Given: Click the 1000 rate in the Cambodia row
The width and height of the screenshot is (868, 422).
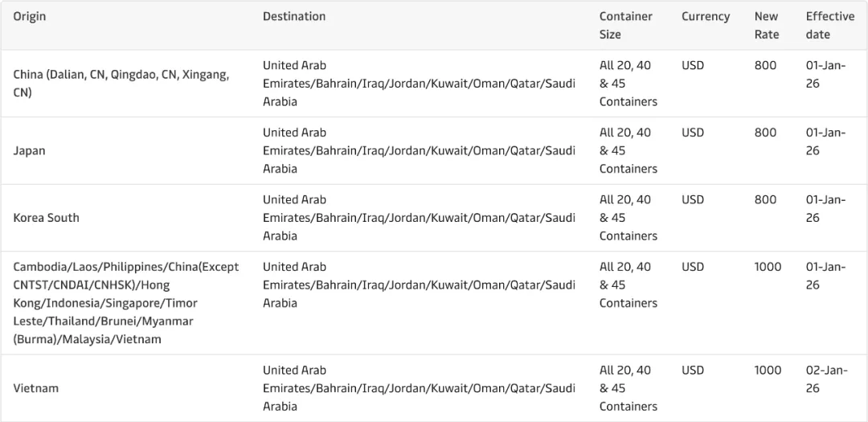Looking at the screenshot, I should pyautogui.click(x=768, y=267).
